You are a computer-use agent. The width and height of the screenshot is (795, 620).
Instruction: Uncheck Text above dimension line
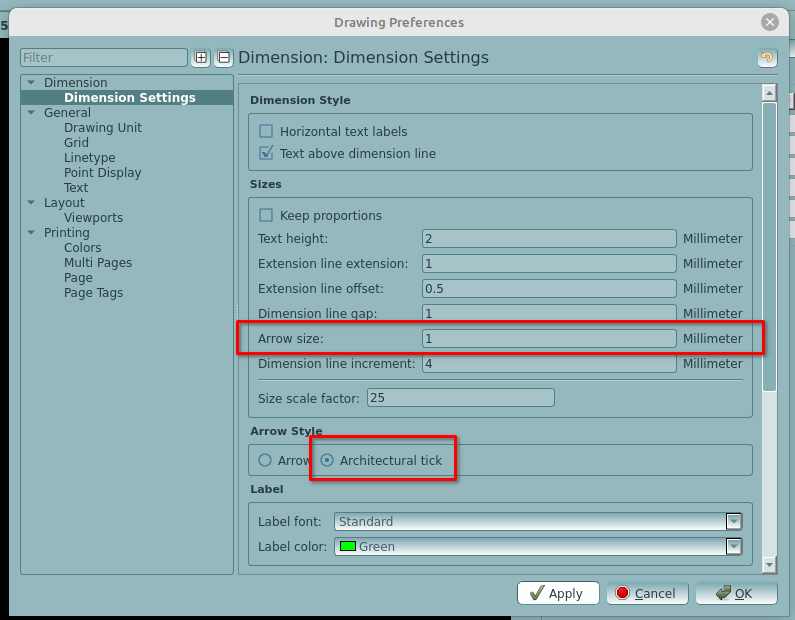click(266, 154)
